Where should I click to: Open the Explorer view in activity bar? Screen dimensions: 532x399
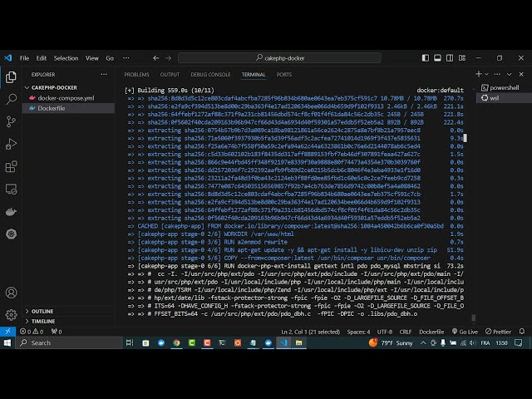click(x=11, y=77)
